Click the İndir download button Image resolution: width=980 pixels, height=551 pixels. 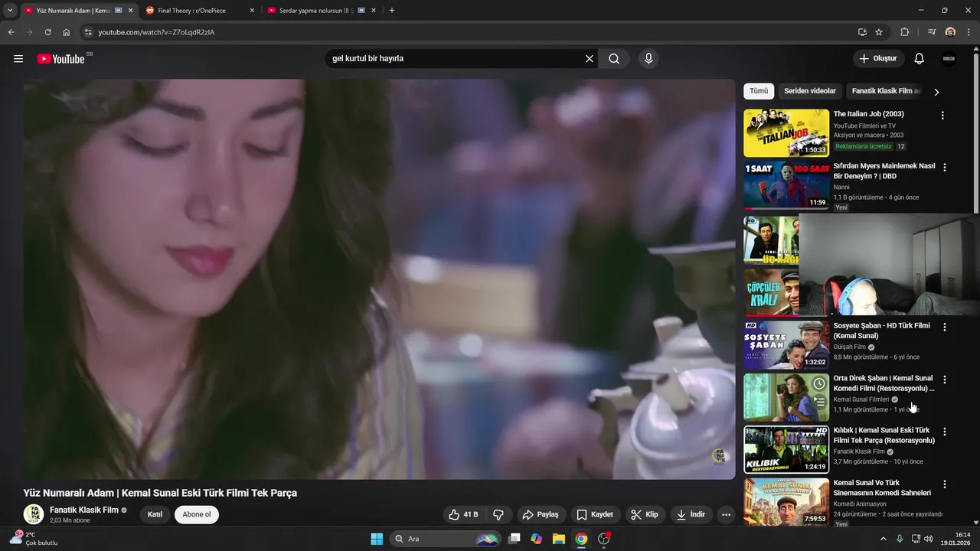[x=691, y=514]
